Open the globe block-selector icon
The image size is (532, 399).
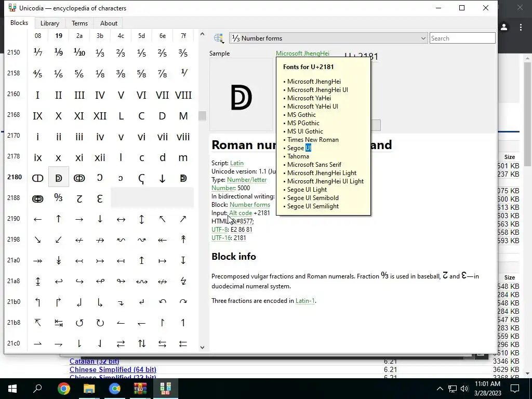219,38
